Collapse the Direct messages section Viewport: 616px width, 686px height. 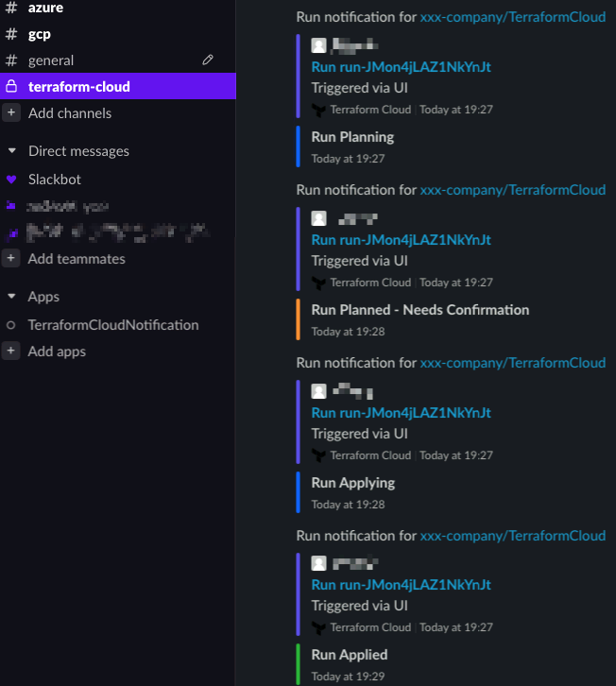click(x=11, y=151)
